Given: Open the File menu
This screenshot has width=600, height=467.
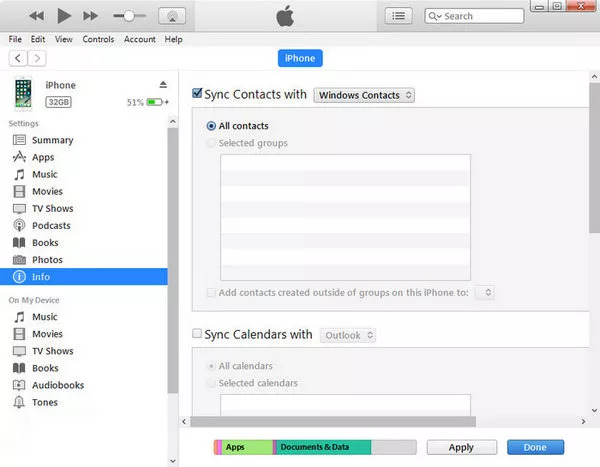Looking at the screenshot, I should 15,39.
